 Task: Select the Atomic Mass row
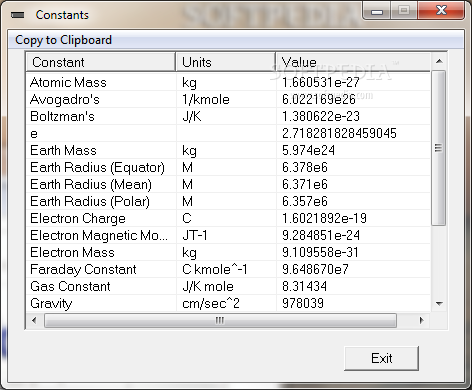(228, 82)
